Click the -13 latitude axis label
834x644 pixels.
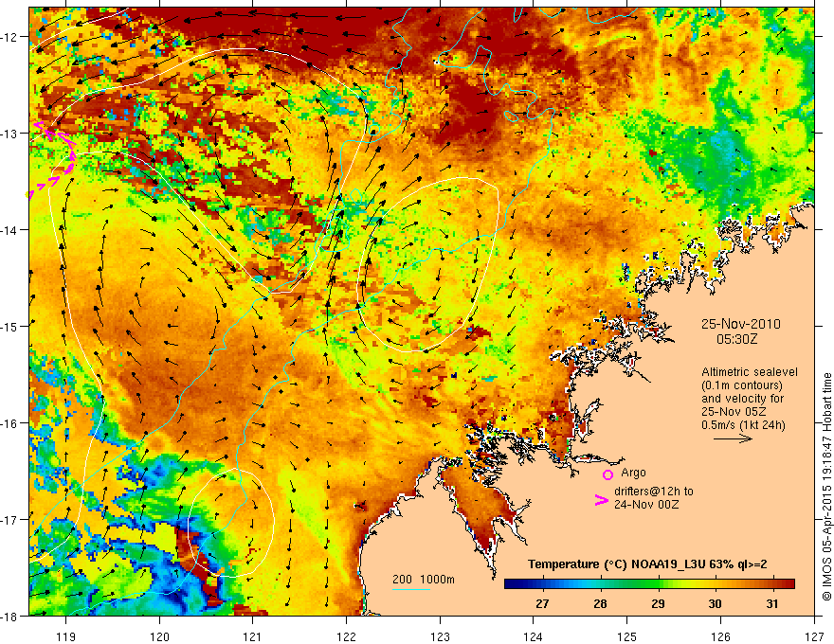[9, 134]
